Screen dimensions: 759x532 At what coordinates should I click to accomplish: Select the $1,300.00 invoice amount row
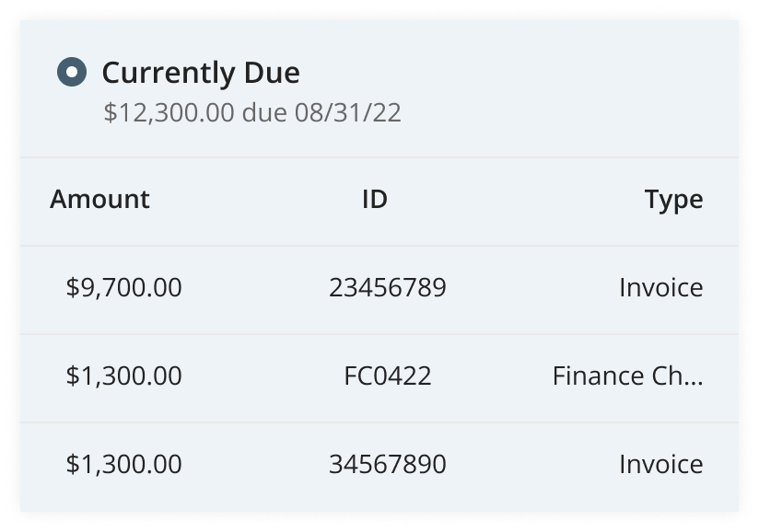click(x=125, y=466)
